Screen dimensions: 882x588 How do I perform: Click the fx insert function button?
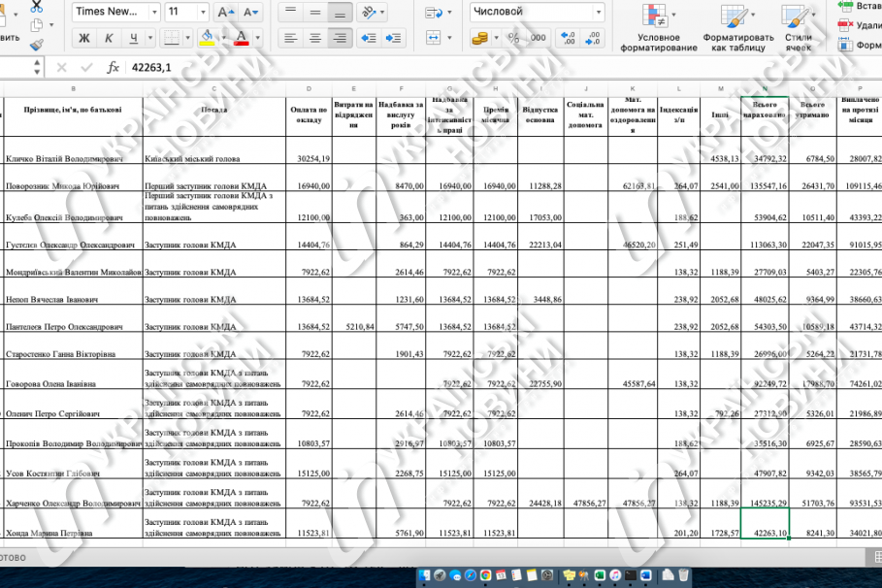(x=114, y=68)
